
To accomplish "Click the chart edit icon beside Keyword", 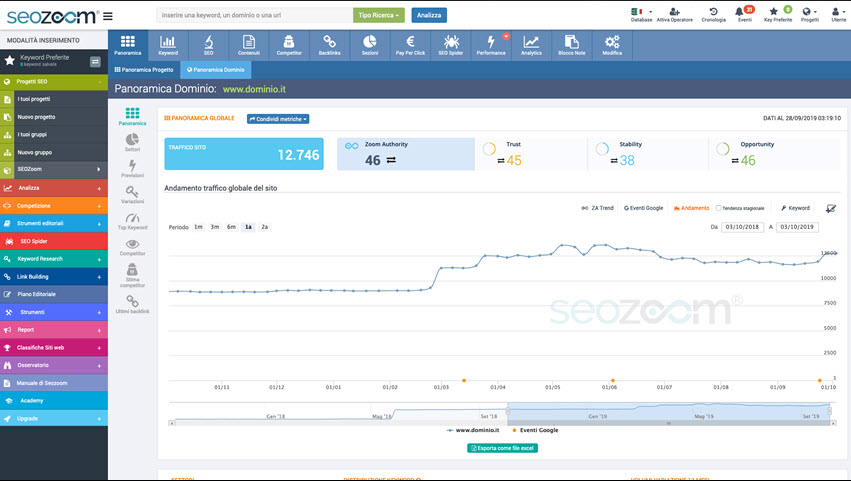I will (x=831, y=208).
